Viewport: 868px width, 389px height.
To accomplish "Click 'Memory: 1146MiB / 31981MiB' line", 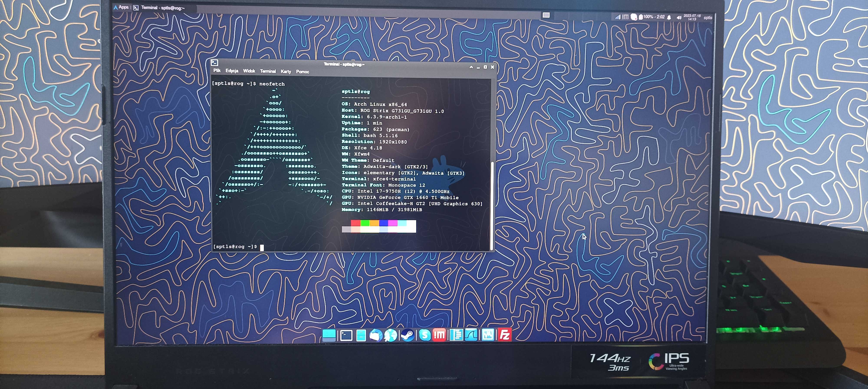I will pyautogui.click(x=382, y=210).
